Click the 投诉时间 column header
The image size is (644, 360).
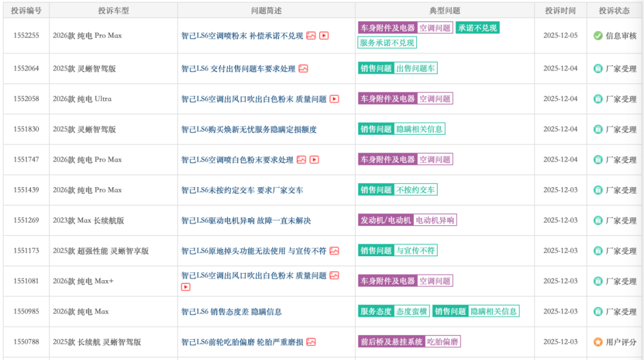[x=560, y=10]
